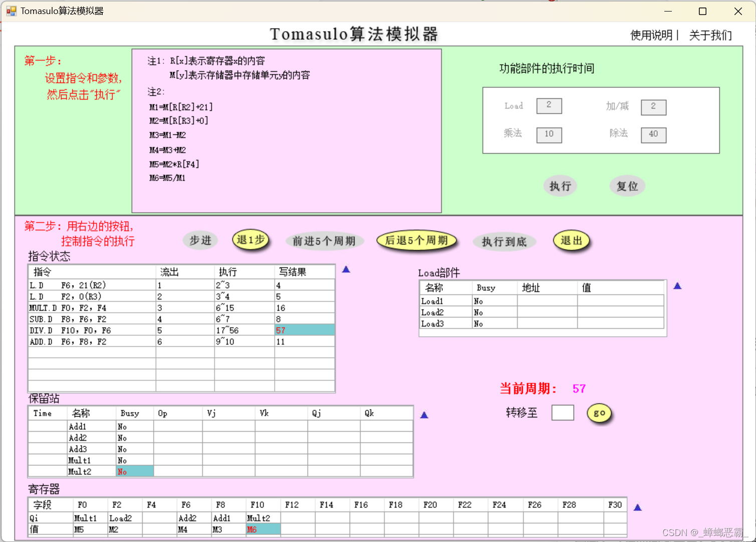Click the note line M1=M[R[R2]+21]
Image resolution: width=756 pixels, height=542 pixels.
[181, 107]
